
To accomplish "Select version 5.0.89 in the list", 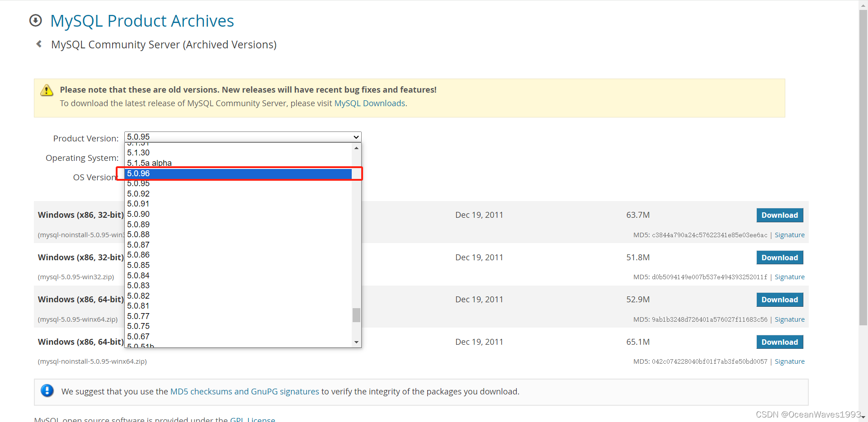I will pos(238,225).
